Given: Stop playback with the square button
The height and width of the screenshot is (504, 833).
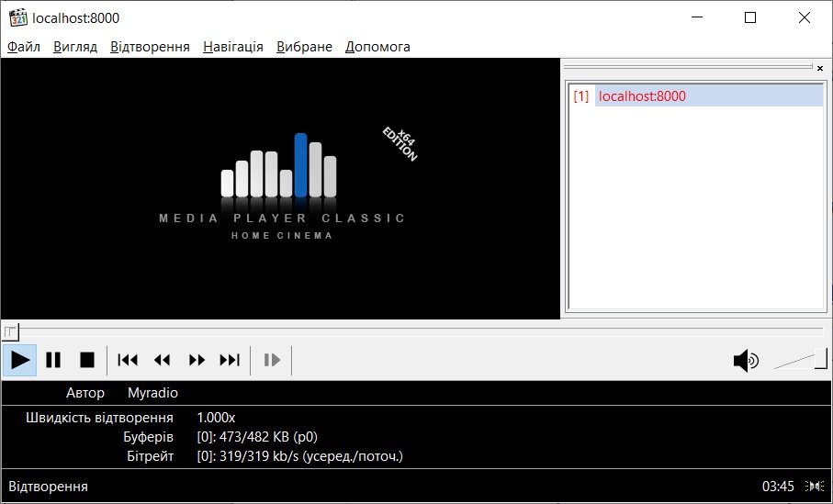Looking at the screenshot, I should click(x=87, y=360).
